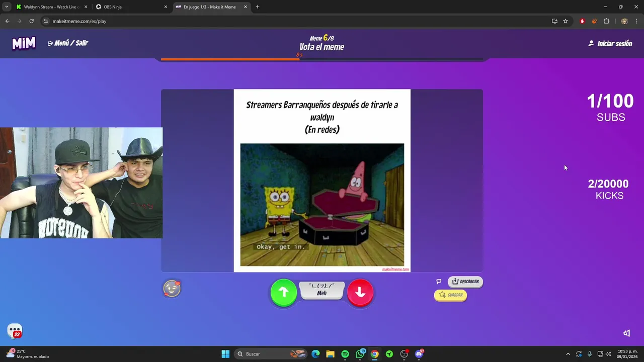
Task: Open a new browser tab
Action: [258, 7]
